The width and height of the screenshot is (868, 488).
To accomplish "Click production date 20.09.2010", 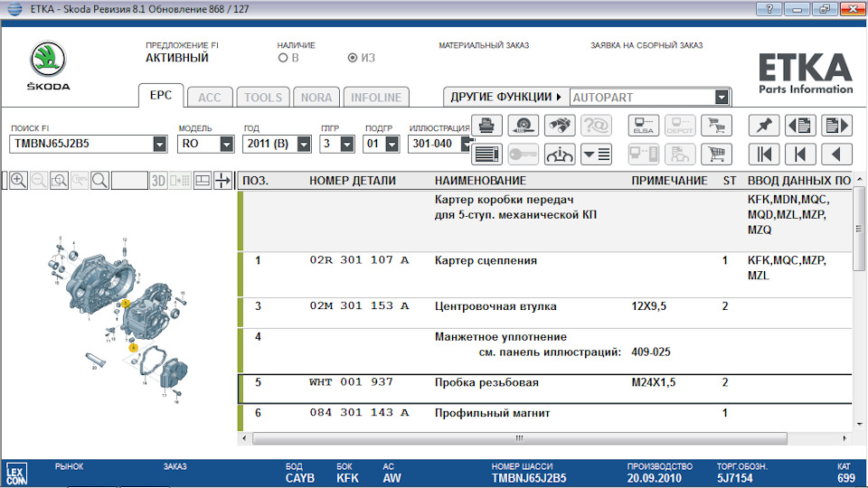I will pos(654,478).
